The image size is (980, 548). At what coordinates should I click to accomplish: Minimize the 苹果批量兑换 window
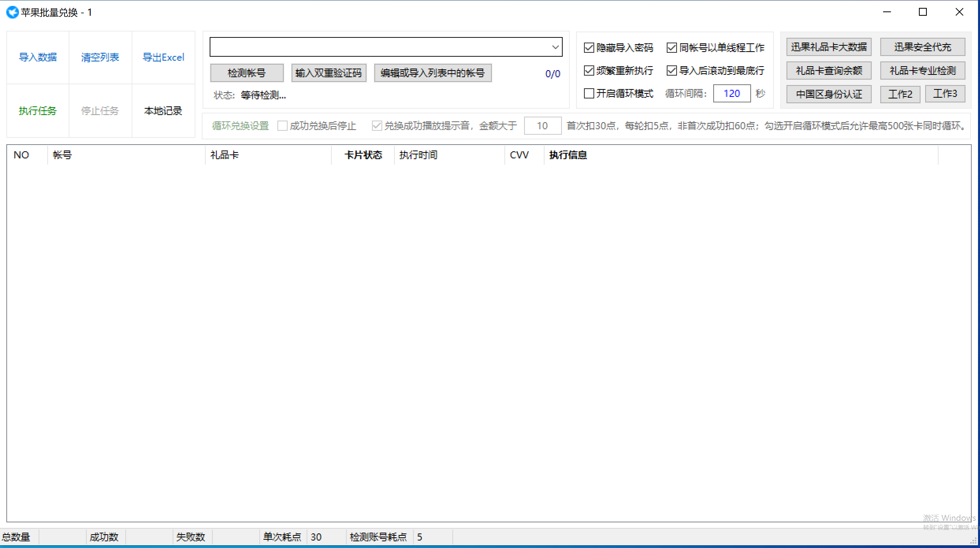point(887,12)
